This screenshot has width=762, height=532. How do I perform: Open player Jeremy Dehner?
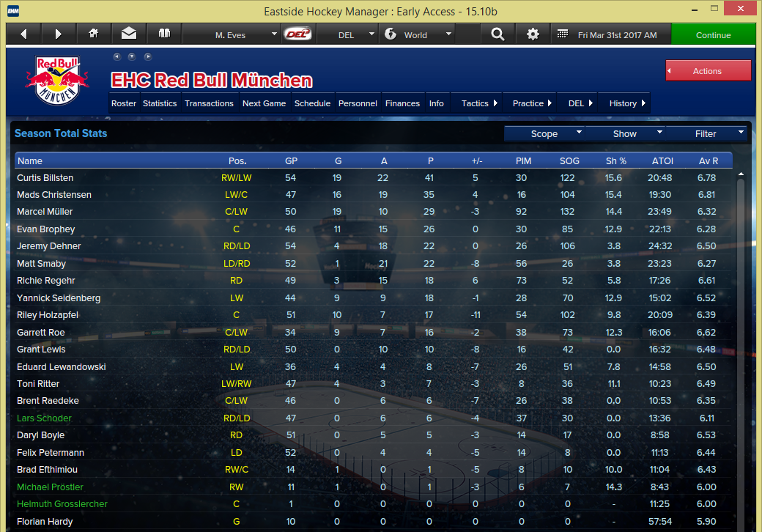point(48,246)
